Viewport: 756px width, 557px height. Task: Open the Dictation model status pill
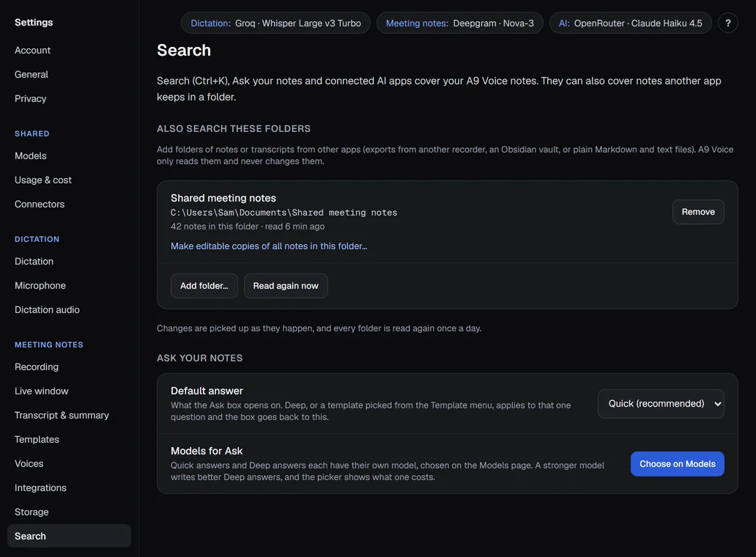(275, 23)
